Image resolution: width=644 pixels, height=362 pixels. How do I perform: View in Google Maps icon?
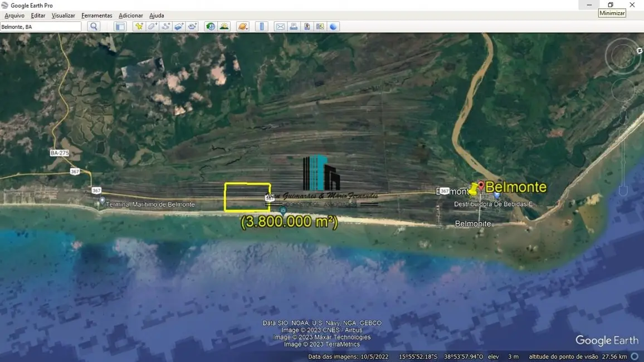coord(320,27)
